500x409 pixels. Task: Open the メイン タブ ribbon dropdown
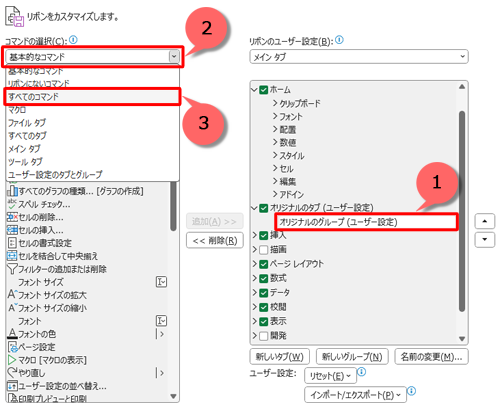(359, 57)
